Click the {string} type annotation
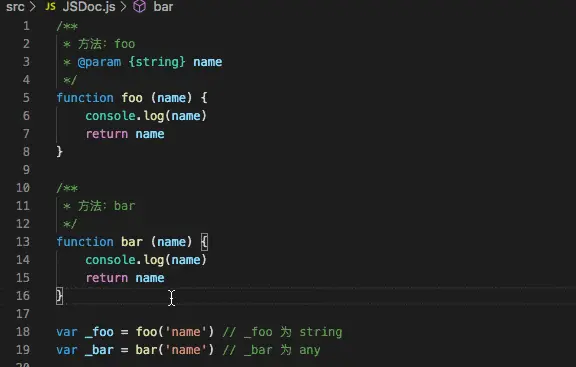This screenshot has width=576, height=367. tap(157, 62)
